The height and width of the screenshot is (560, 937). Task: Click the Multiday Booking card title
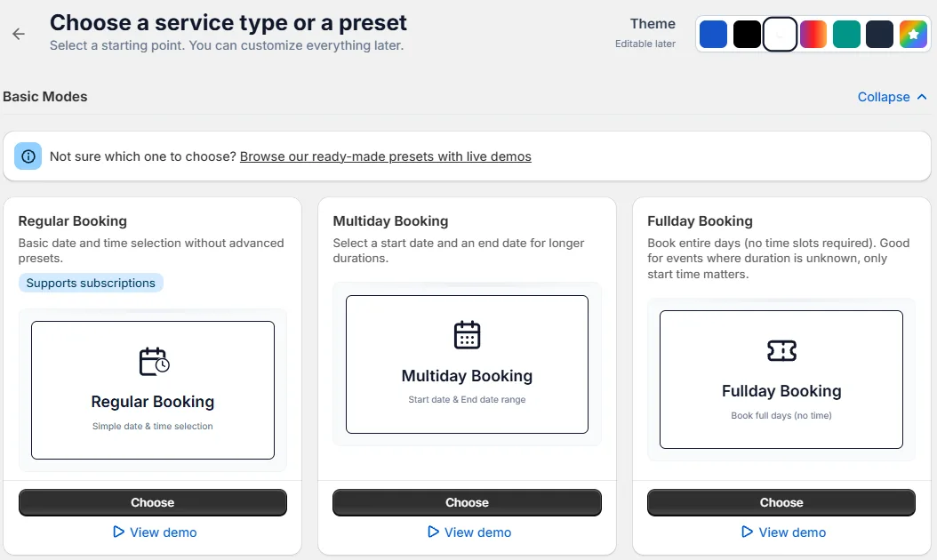click(390, 221)
